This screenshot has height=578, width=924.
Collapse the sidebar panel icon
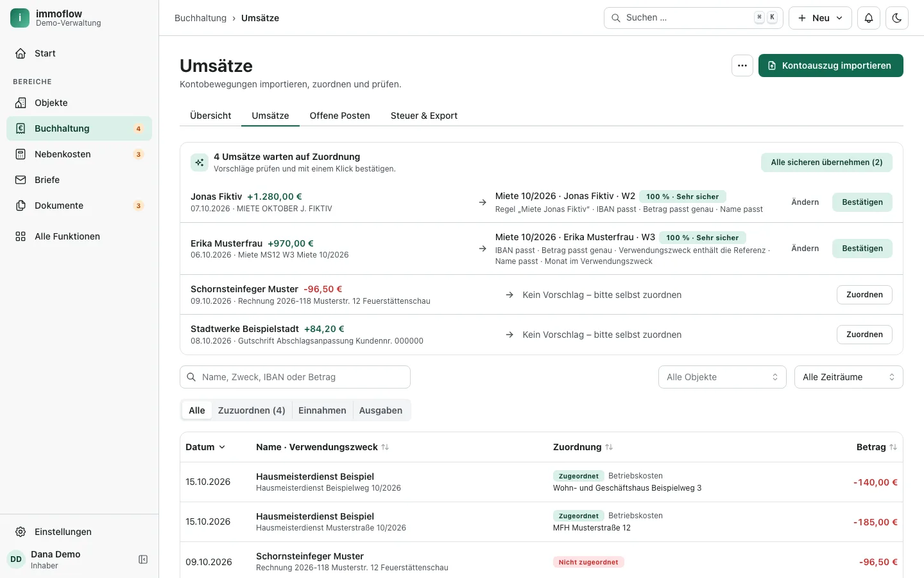(143, 559)
